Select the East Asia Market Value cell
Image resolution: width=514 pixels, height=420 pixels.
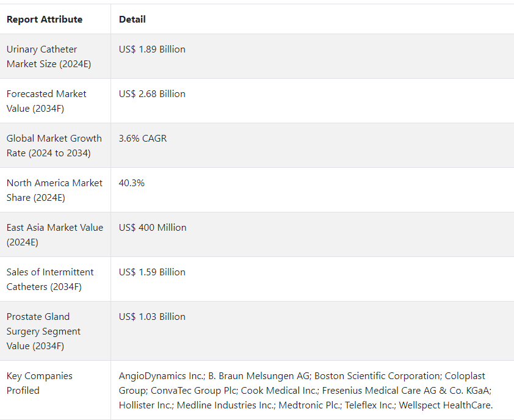coord(54,234)
